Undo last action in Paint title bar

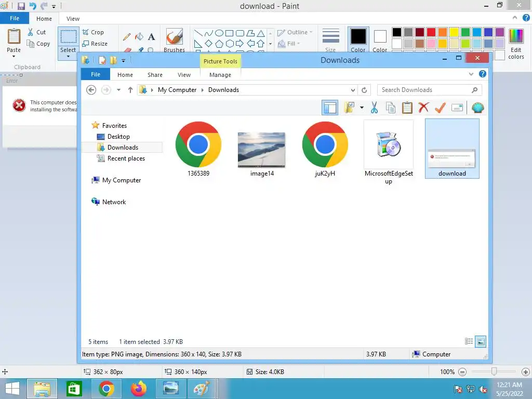tap(33, 6)
